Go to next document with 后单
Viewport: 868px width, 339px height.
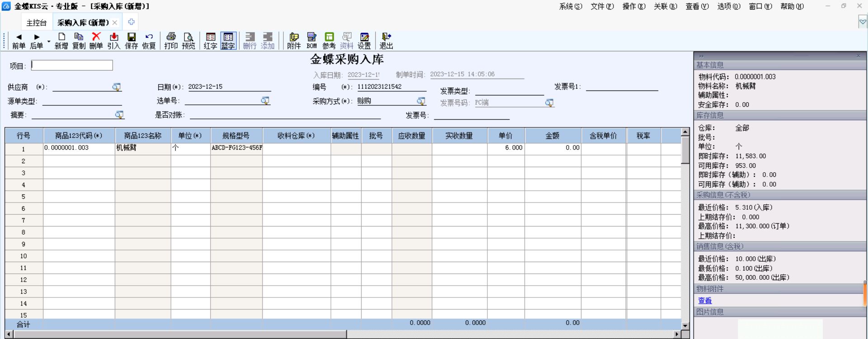[36, 41]
